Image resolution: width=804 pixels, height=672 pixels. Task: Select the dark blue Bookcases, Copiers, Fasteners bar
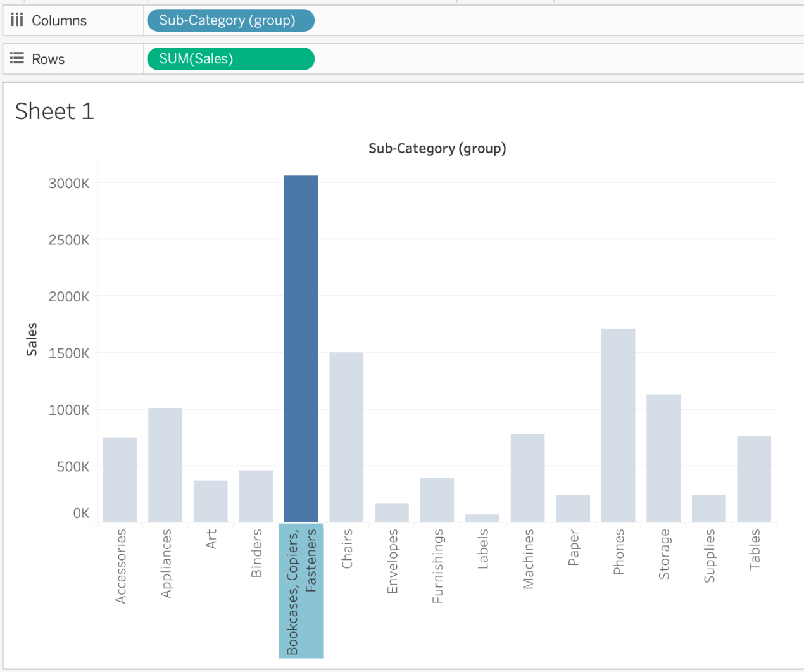(301, 348)
